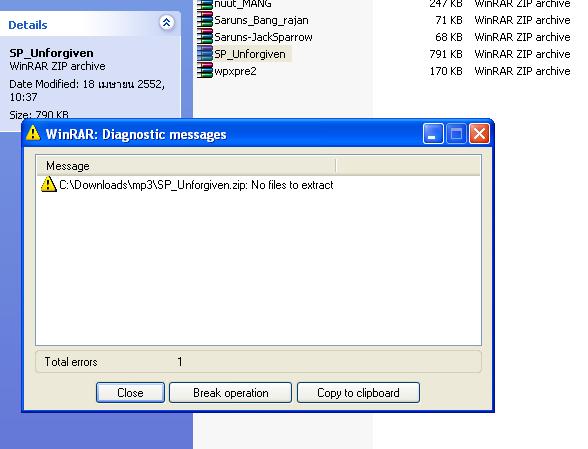The height and width of the screenshot is (449, 588).
Task: Click the Break operation button
Action: coord(230,392)
